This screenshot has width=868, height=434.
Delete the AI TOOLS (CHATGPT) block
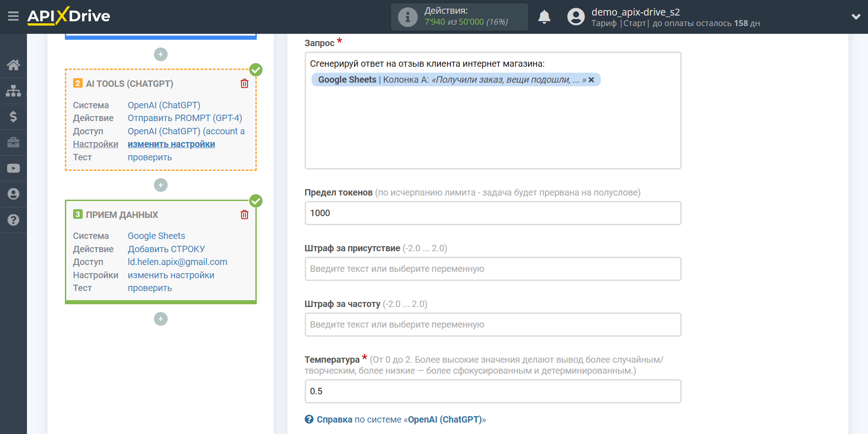[x=244, y=84]
